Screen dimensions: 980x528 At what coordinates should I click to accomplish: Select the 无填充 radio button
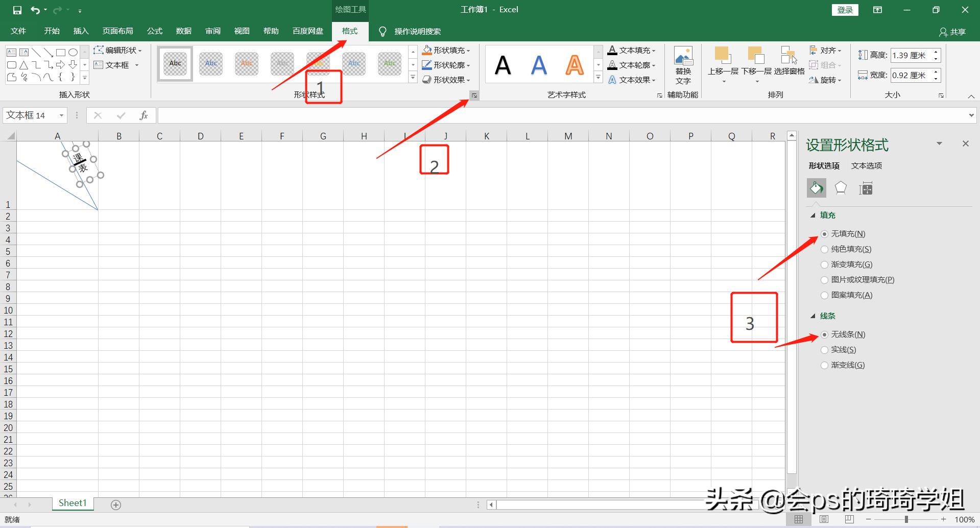click(x=824, y=234)
